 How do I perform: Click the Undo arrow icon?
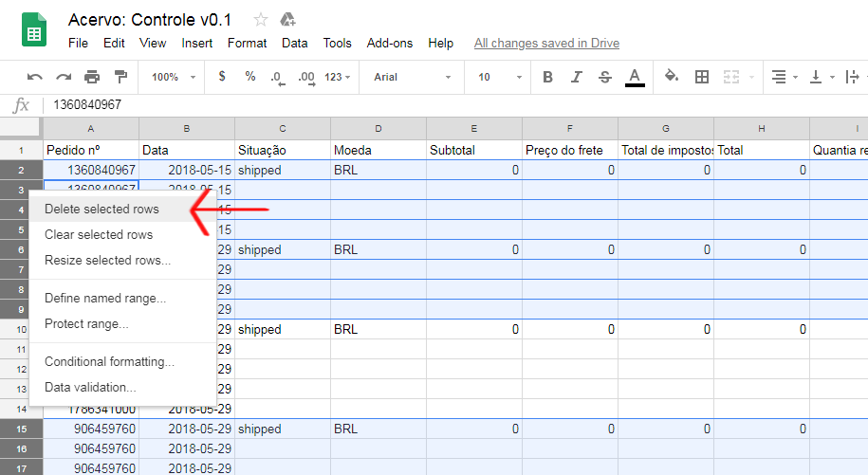[x=35, y=77]
